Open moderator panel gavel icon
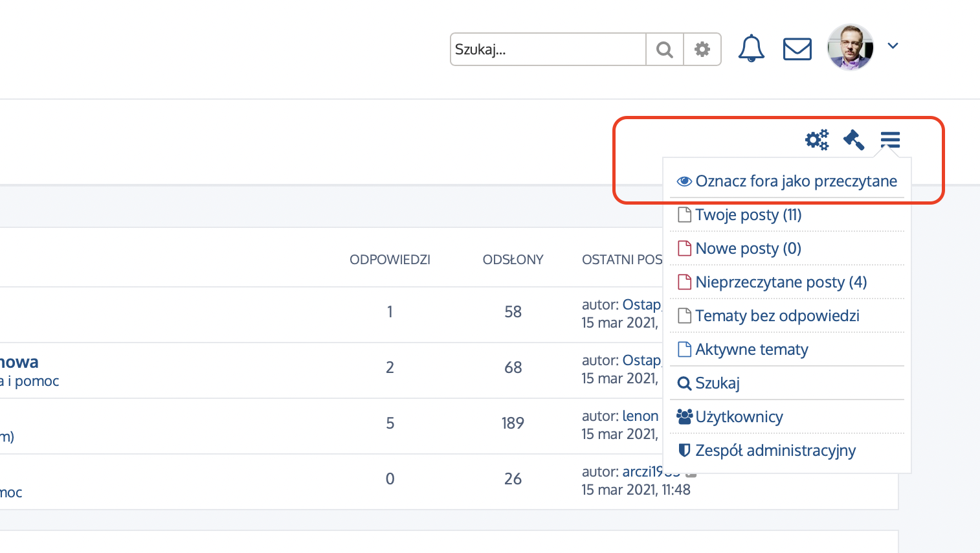Image resolution: width=980 pixels, height=553 pixels. 854,139
